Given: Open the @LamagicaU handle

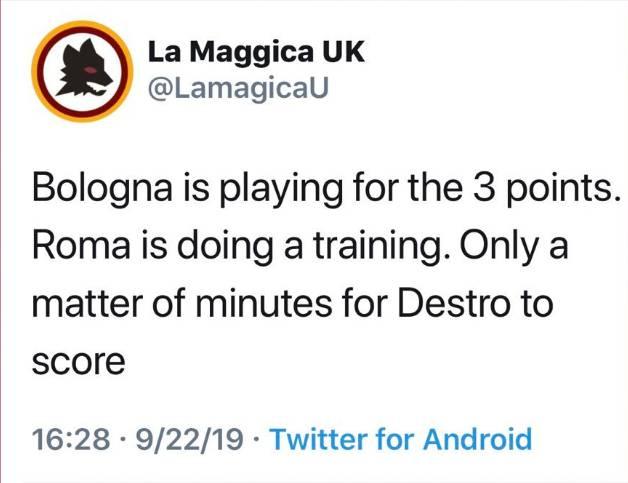Looking at the screenshot, I should point(238,88).
